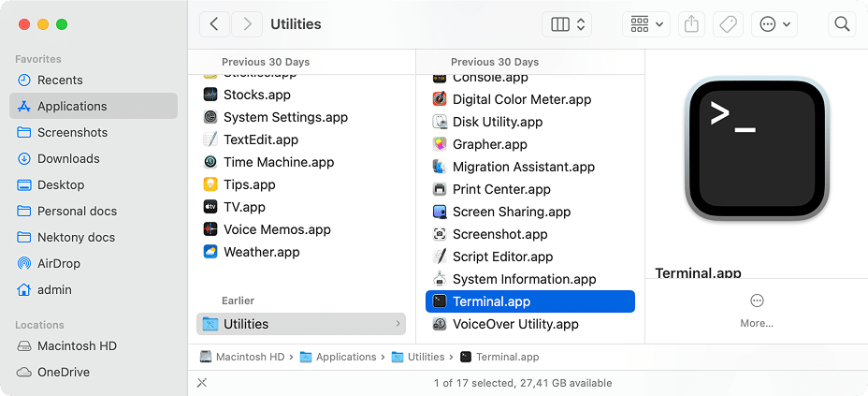Click the Locations sidebar heading
Screen dimensions: 868x396
[x=40, y=325]
